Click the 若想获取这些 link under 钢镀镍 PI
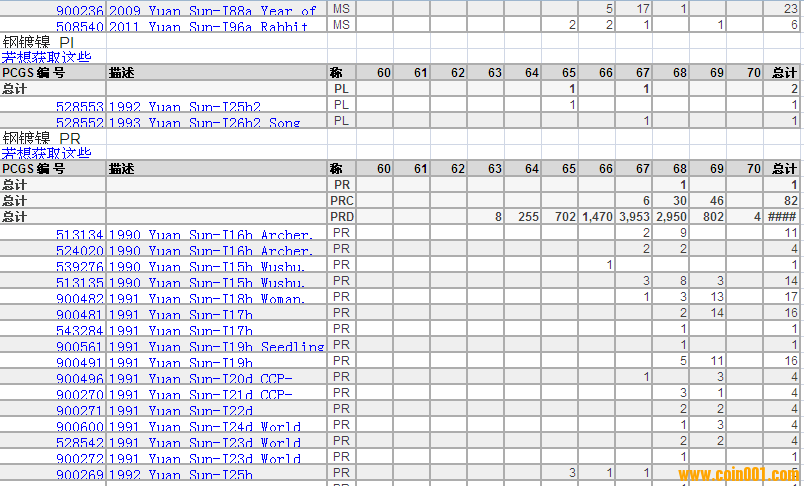 [46, 57]
